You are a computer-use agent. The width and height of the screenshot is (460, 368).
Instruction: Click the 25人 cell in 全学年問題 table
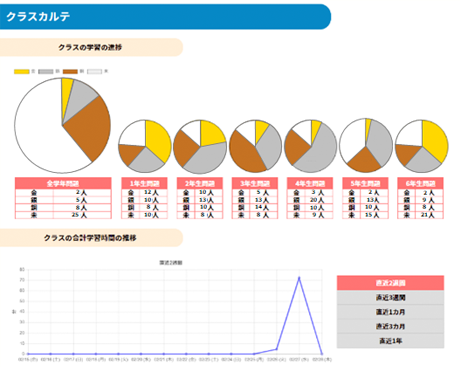82,215
